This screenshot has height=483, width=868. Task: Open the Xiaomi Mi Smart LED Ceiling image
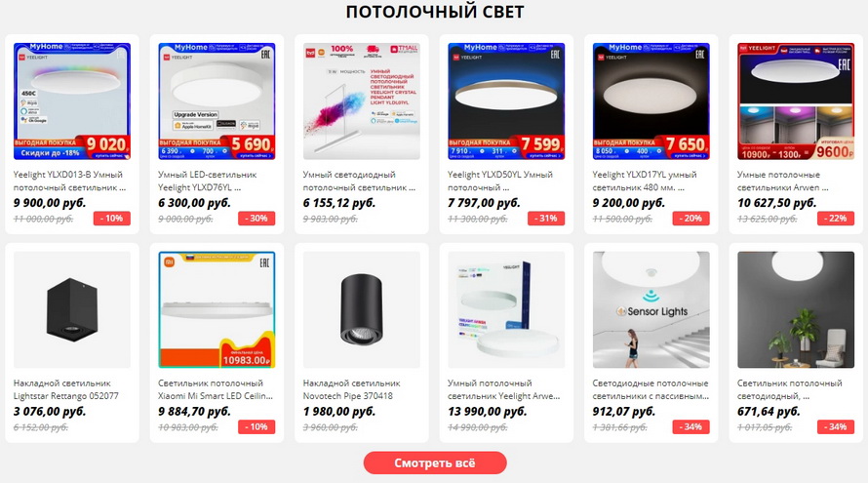pos(217,309)
